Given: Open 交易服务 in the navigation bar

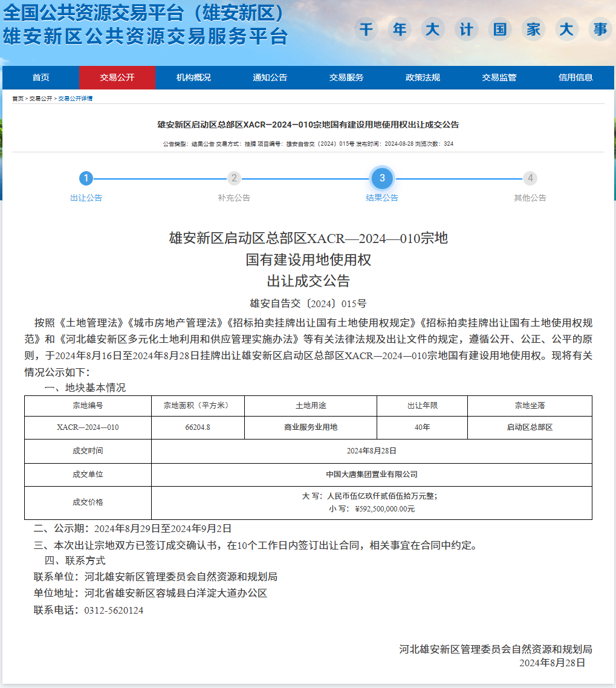Looking at the screenshot, I should point(346,77).
